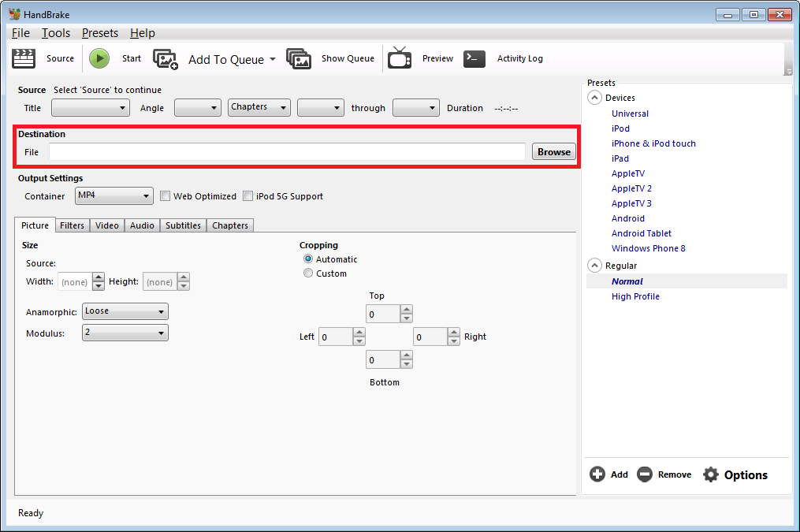Select the AppleTV preset

tap(628, 173)
